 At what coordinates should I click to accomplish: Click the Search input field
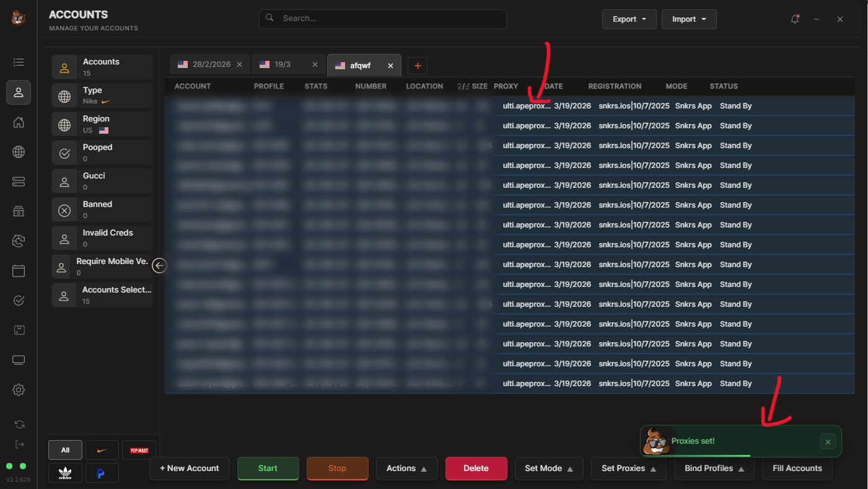(382, 19)
